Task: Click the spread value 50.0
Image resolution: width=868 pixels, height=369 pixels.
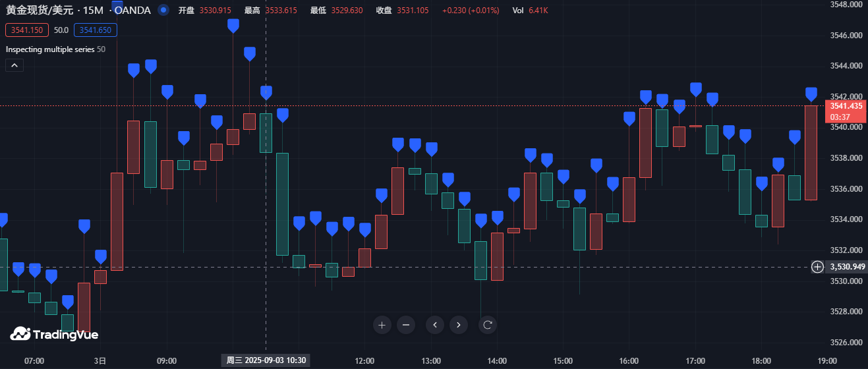Action: click(61, 30)
